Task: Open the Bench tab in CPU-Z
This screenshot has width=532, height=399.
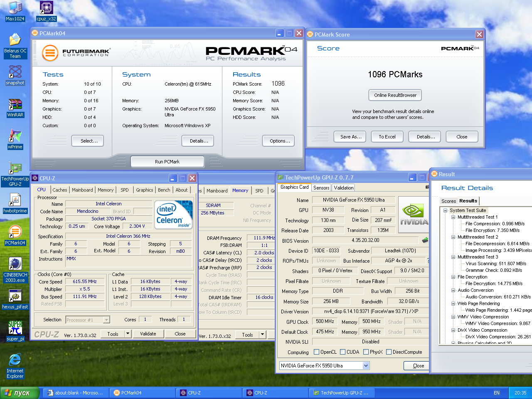Action: click(164, 190)
